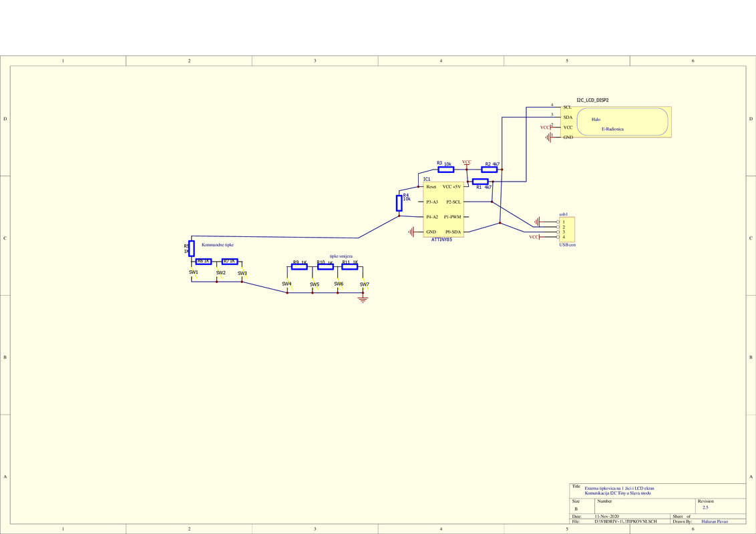Click switch SW1
756x534 pixels.
point(193,274)
